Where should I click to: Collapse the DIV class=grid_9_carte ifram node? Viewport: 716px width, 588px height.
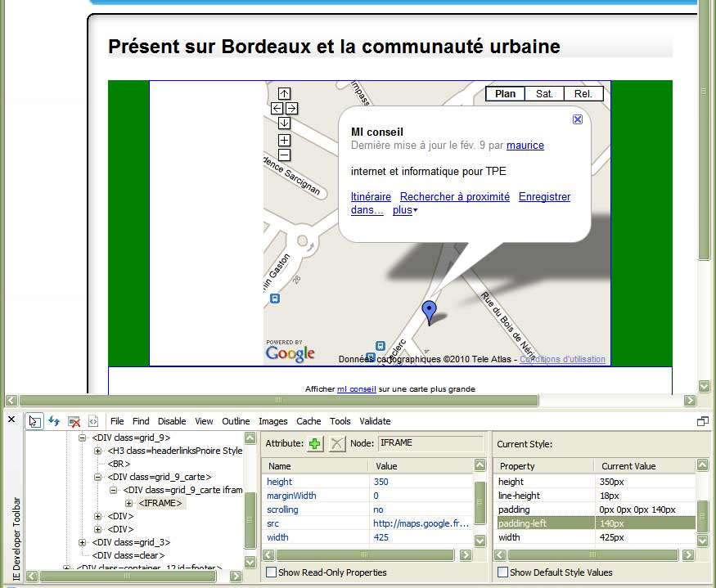point(113,491)
